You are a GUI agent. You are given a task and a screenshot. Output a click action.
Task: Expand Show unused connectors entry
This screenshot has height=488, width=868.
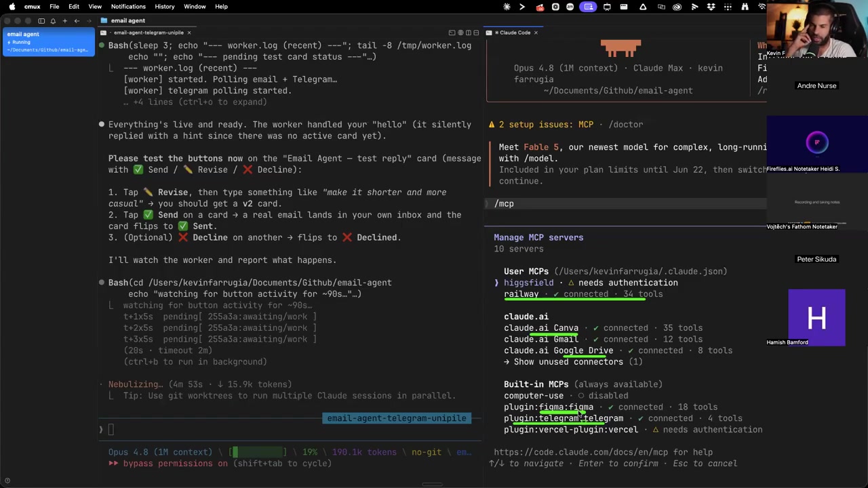[573, 362]
